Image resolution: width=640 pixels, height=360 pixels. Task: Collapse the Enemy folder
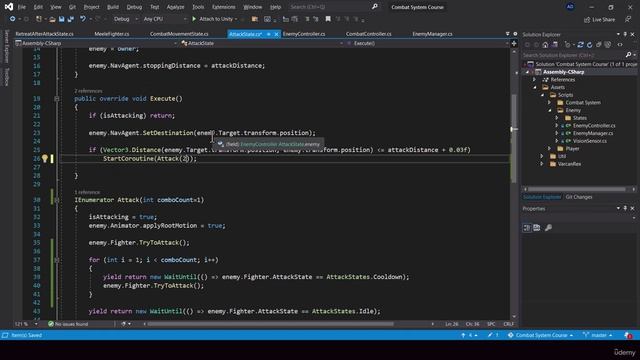[x=550, y=110]
